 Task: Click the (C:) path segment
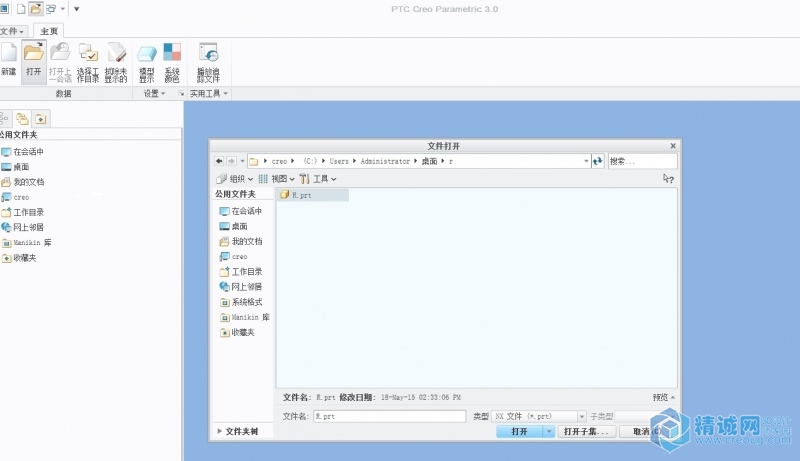(x=310, y=161)
